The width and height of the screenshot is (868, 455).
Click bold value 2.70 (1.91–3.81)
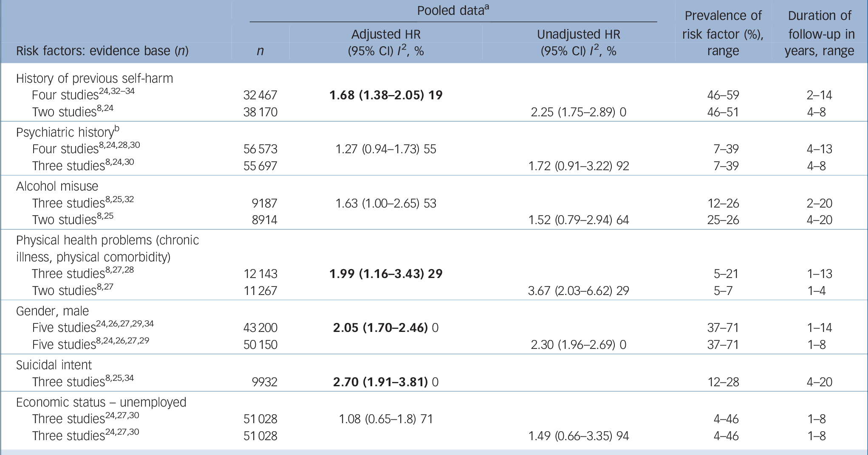pos(380,382)
